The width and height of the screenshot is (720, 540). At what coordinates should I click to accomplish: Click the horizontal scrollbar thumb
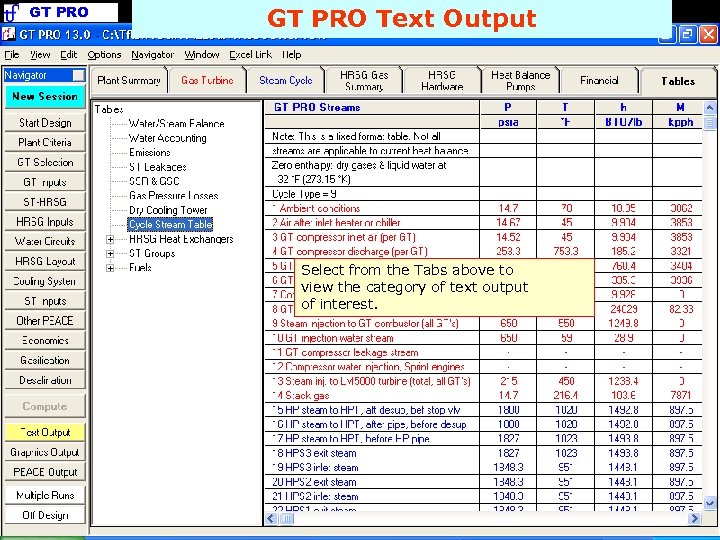click(287, 518)
